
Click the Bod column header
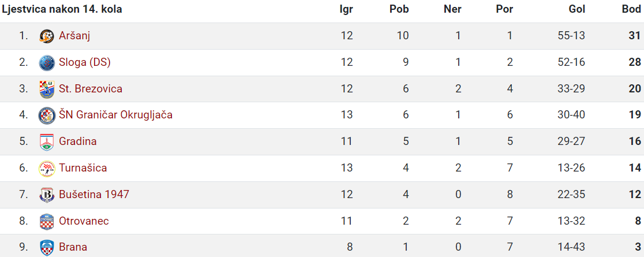coord(631,9)
